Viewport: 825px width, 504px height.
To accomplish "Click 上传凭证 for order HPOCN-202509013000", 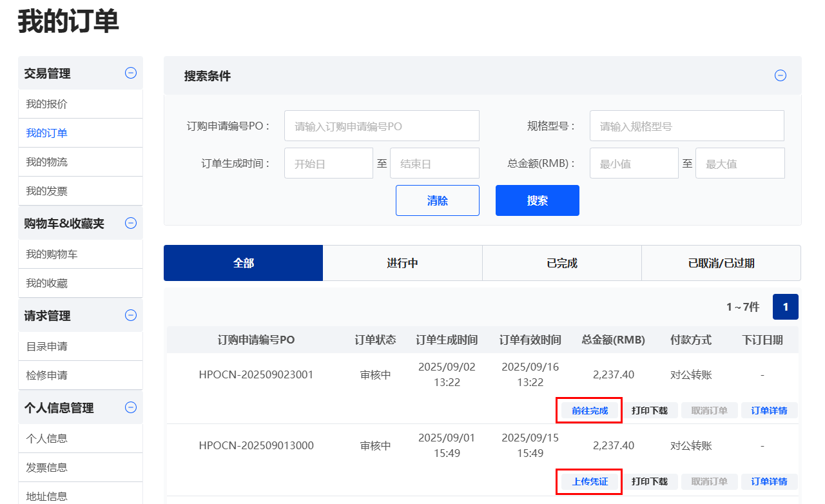I will (x=589, y=481).
